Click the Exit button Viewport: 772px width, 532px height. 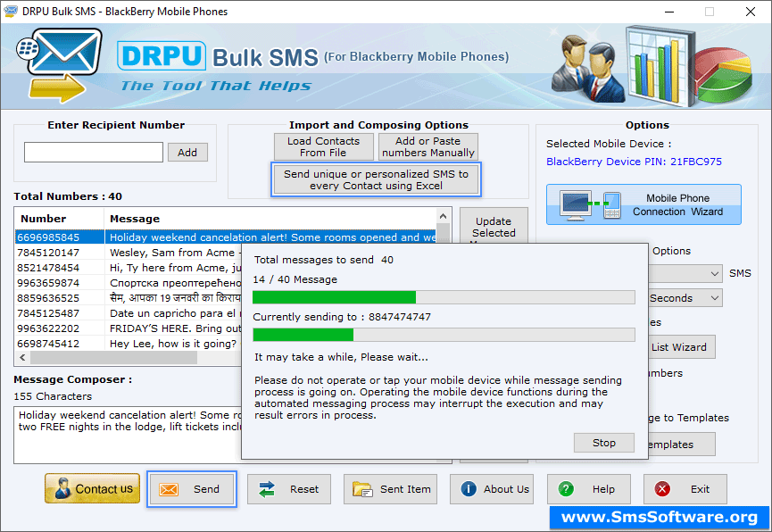(685, 488)
